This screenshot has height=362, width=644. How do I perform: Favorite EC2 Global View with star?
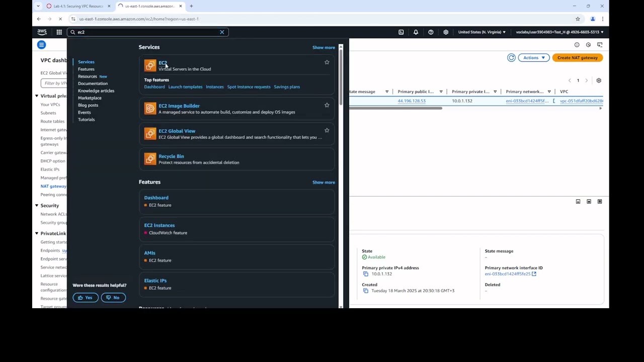coord(327,130)
